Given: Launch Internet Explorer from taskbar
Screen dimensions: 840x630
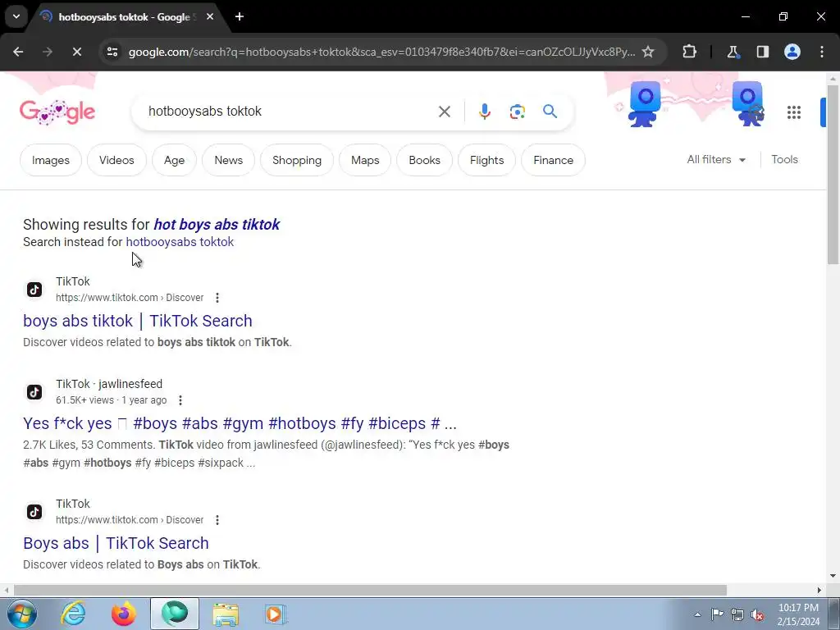Looking at the screenshot, I should (73, 614).
